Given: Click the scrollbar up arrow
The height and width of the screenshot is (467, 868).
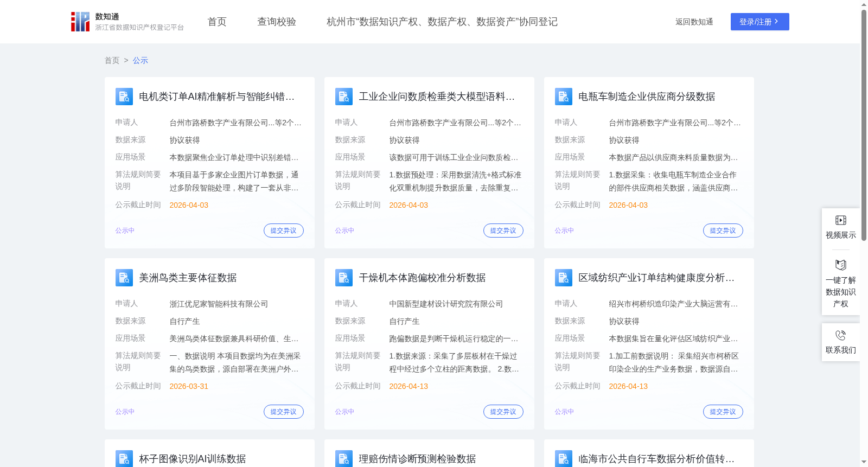Looking at the screenshot, I should click(864, 4).
